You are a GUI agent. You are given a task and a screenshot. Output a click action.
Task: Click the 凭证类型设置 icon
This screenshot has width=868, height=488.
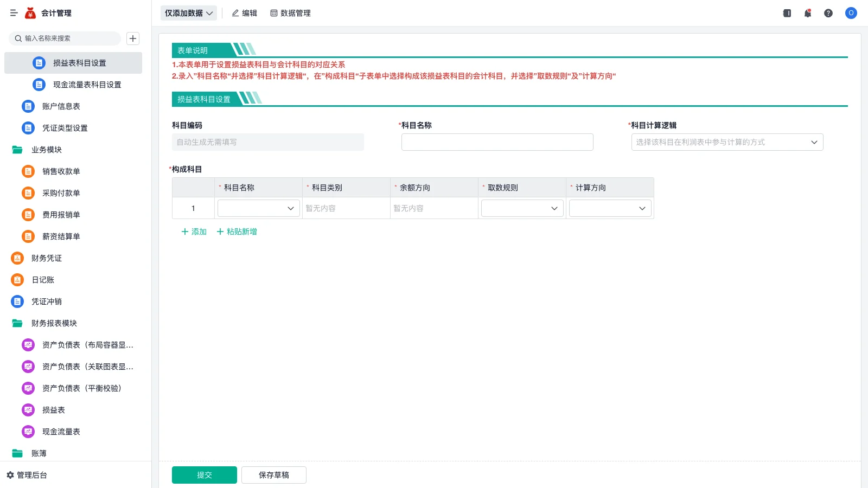point(28,128)
